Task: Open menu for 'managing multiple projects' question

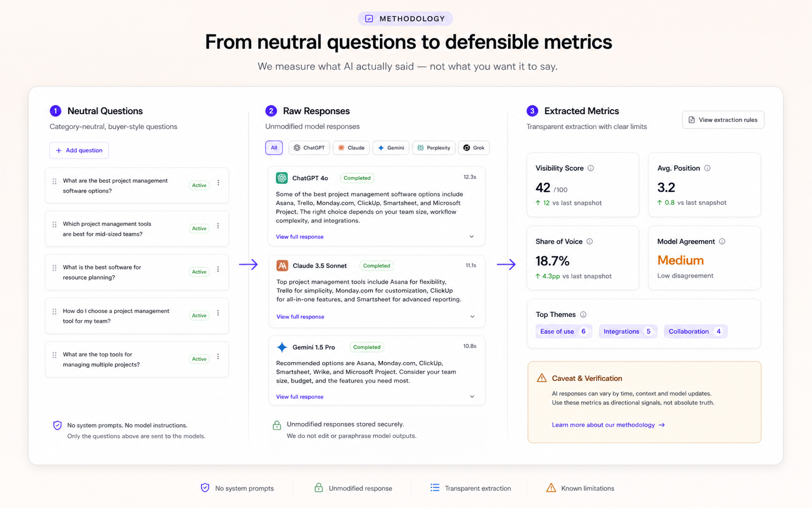Action: 218,356
